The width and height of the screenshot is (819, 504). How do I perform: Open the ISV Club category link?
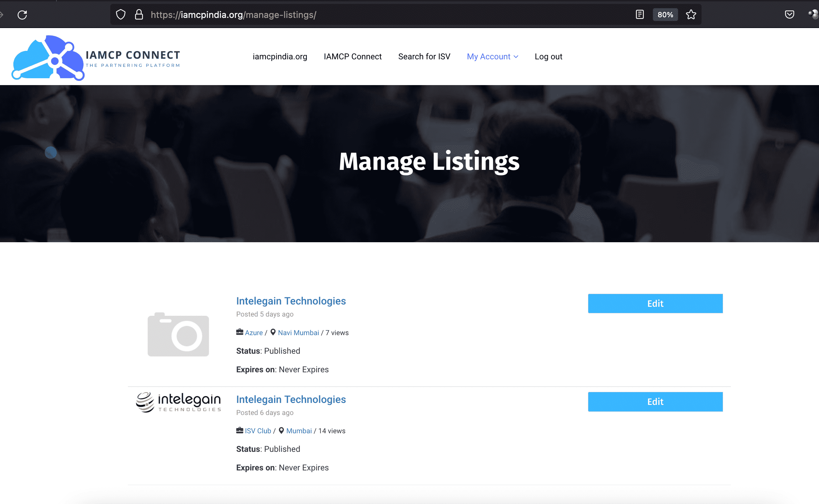coord(258,431)
